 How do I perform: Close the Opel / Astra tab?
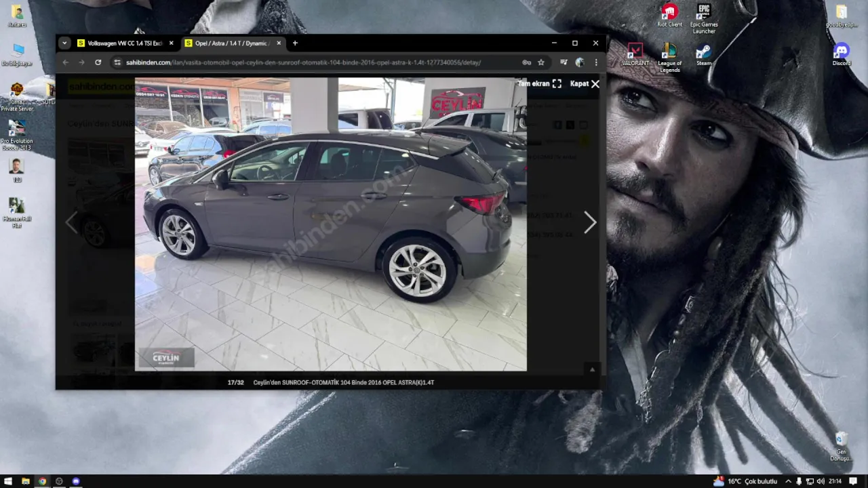coord(279,43)
